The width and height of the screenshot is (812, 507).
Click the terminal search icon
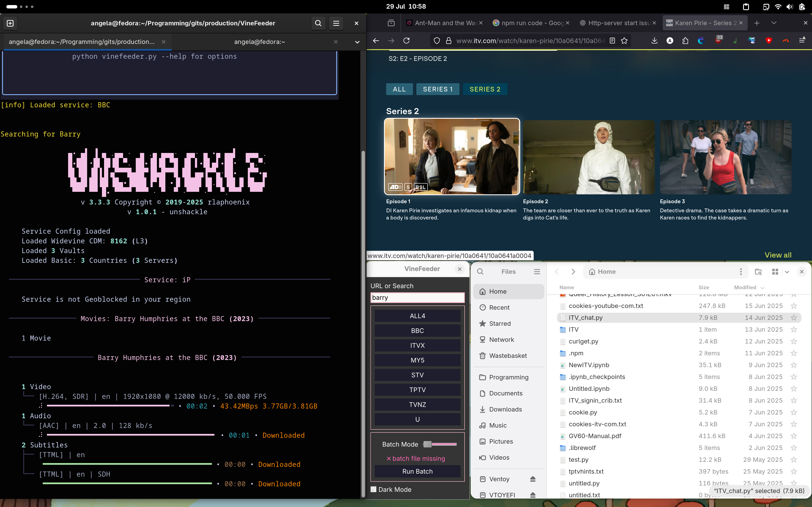(318, 23)
